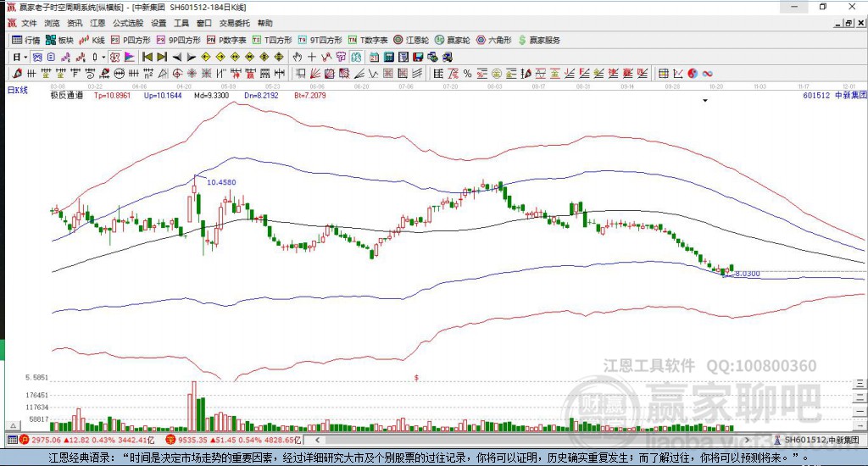The height and width of the screenshot is (466, 868).
Task: Click the Md=9.3300 channel value
Action: (211, 95)
